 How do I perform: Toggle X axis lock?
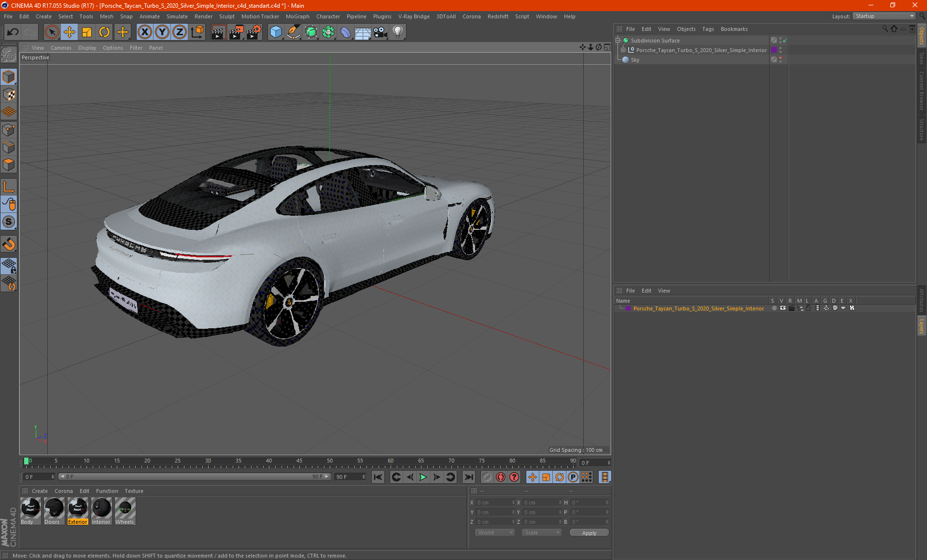point(144,32)
